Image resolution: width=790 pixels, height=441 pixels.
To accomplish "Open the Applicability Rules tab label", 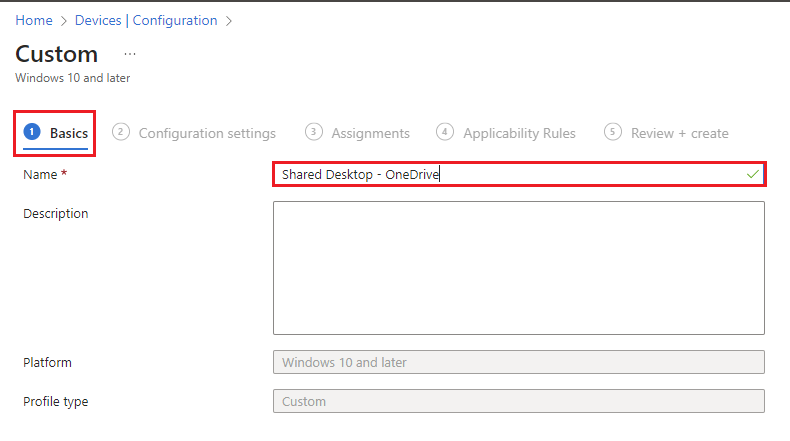I will pos(519,133).
